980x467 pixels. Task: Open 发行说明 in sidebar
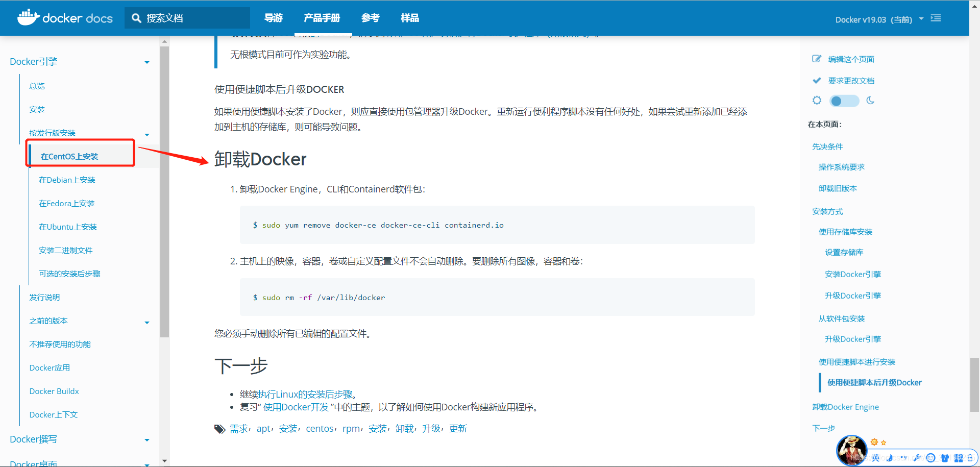pos(44,297)
